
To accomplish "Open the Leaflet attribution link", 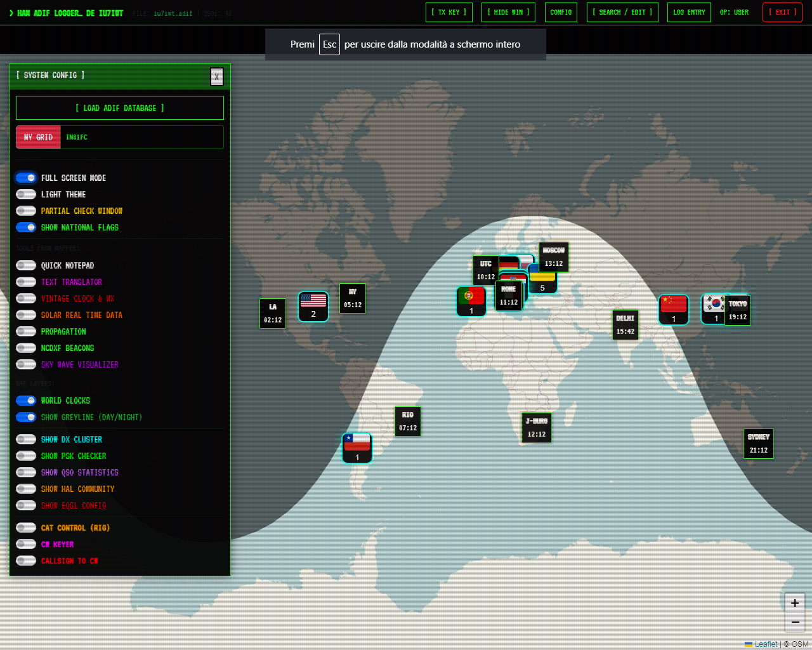I will (x=766, y=644).
